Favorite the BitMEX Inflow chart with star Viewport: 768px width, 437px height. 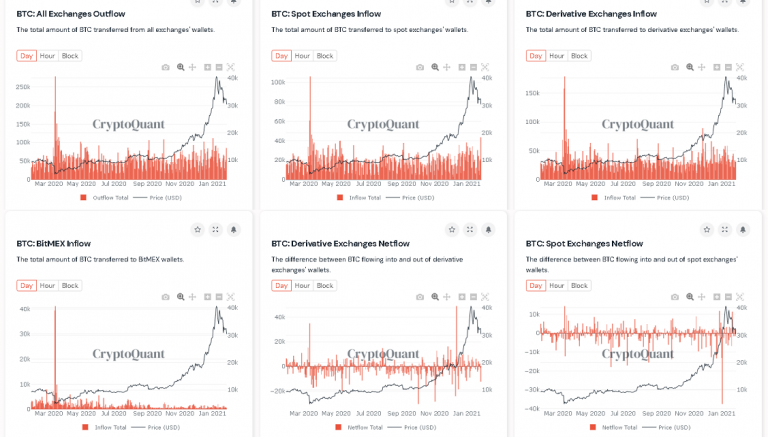pos(197,229)
